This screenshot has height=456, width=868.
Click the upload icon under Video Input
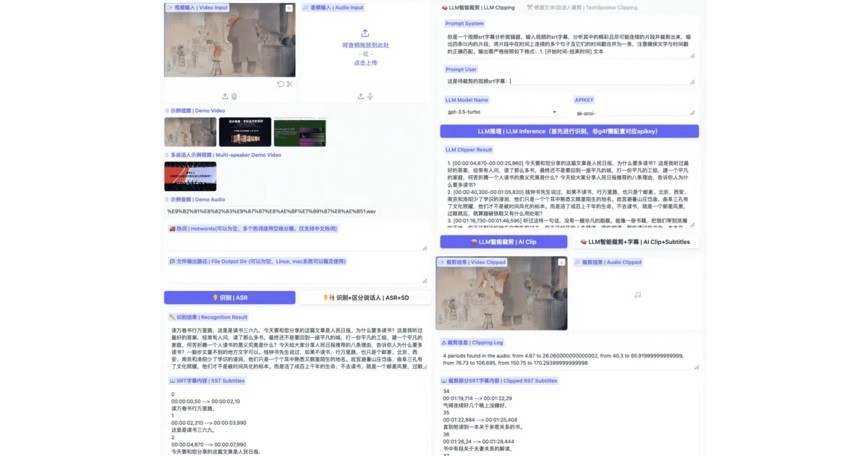225,96
